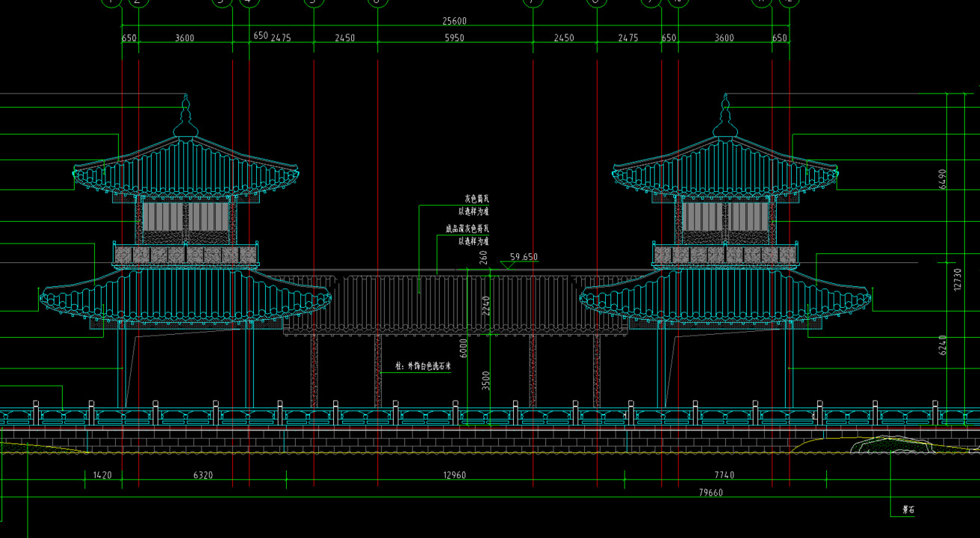The image size is (980, 538).
Task: Select the 1420 bottom dimension text
Action: point(102,475)
